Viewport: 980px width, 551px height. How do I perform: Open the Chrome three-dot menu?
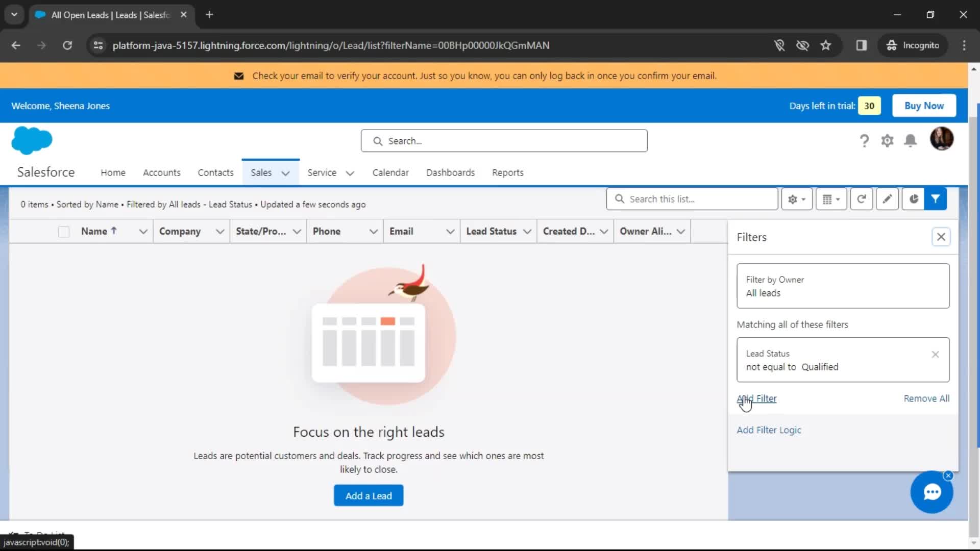click(x=964, y=45)
